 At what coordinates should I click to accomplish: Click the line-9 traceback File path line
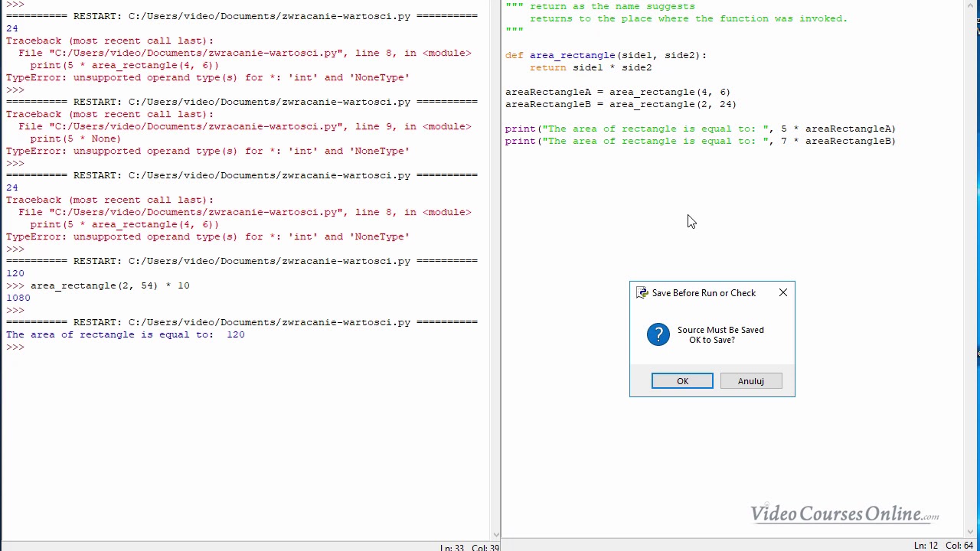click(245, 126)
